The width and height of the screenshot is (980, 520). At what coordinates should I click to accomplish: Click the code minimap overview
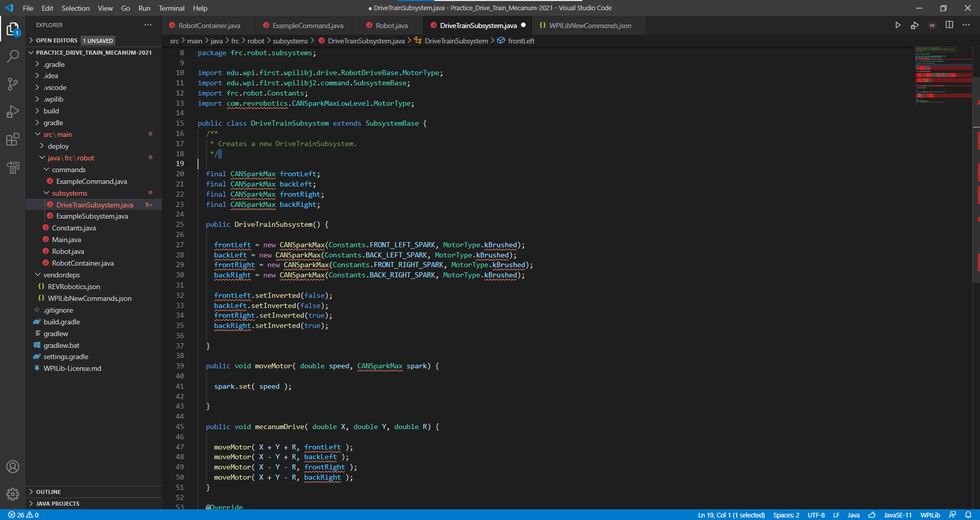click(x=943, y=76)
